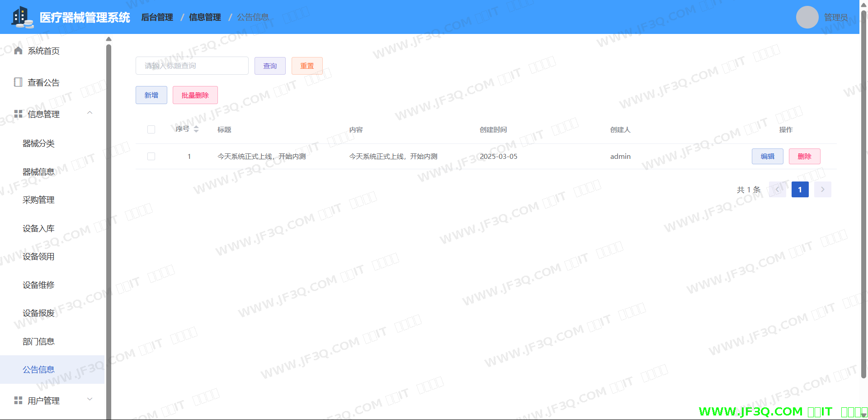Screen dimensions: 868x420
Task: Check the checkbox for row 1
Action: pos(151,157)
